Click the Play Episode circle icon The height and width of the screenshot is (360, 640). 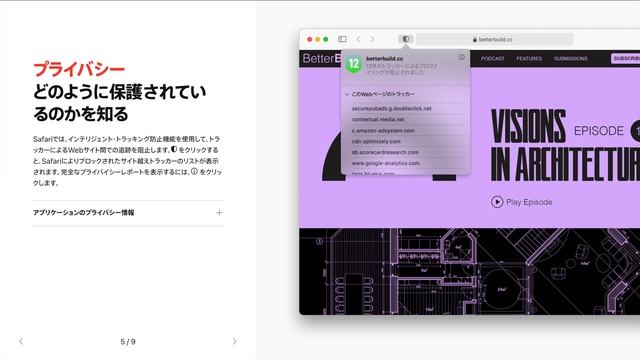point(497,202)
